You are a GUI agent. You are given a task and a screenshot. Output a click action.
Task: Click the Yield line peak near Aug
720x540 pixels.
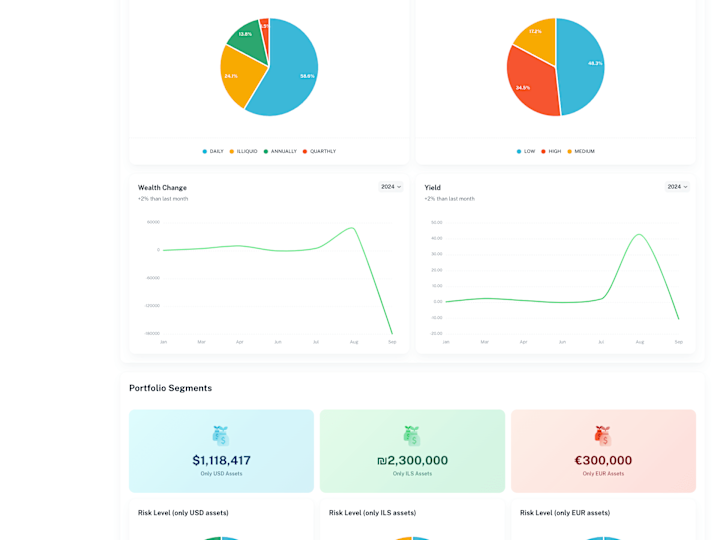[639, 235]
